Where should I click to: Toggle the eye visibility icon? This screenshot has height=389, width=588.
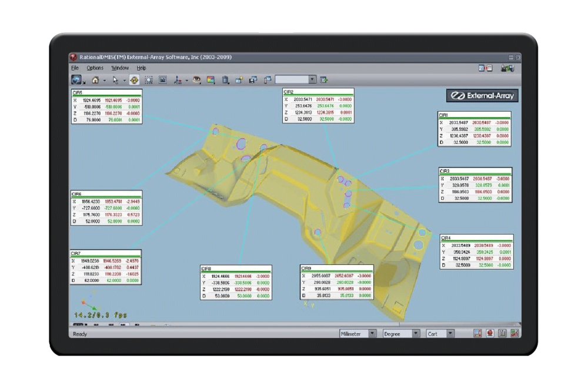[196, 80]
